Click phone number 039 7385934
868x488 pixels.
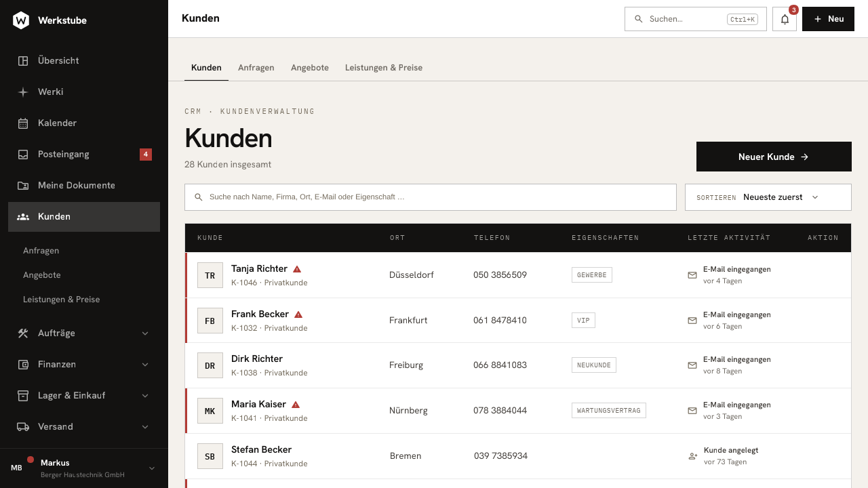(x=500, y=456)
